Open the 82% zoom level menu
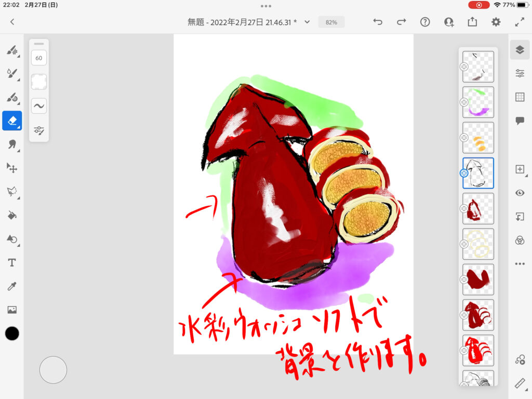 tap(331, 22)
